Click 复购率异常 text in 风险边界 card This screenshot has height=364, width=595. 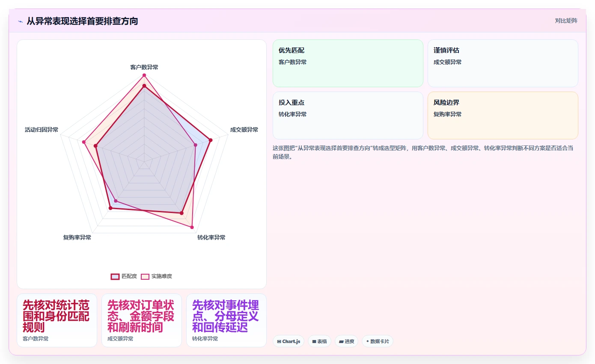(x=447, y=114)
